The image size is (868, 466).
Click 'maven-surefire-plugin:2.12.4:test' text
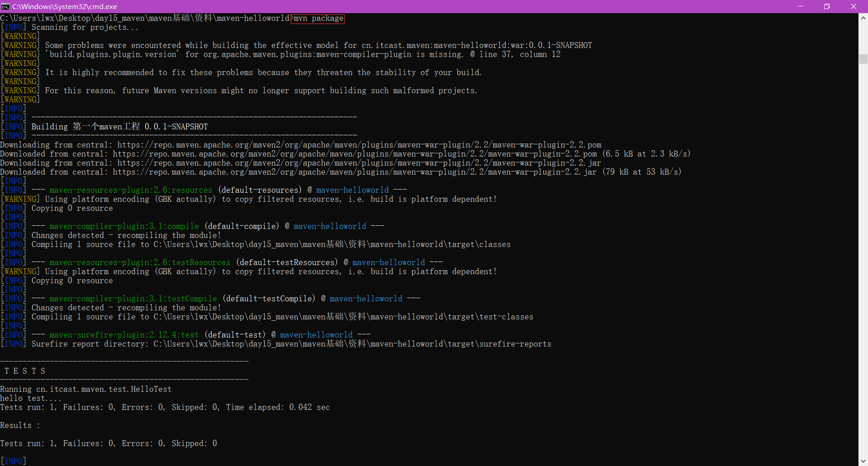click(x=124, y=335)
